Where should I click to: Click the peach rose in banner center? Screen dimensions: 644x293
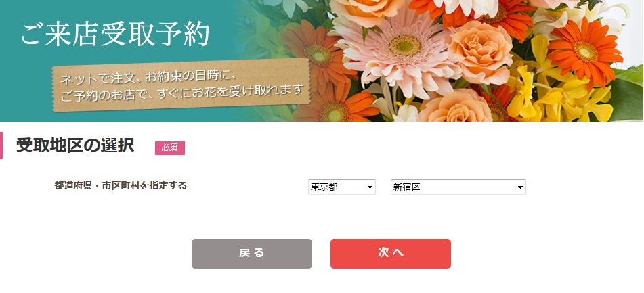pyautogui.click(x=479, y=52)
